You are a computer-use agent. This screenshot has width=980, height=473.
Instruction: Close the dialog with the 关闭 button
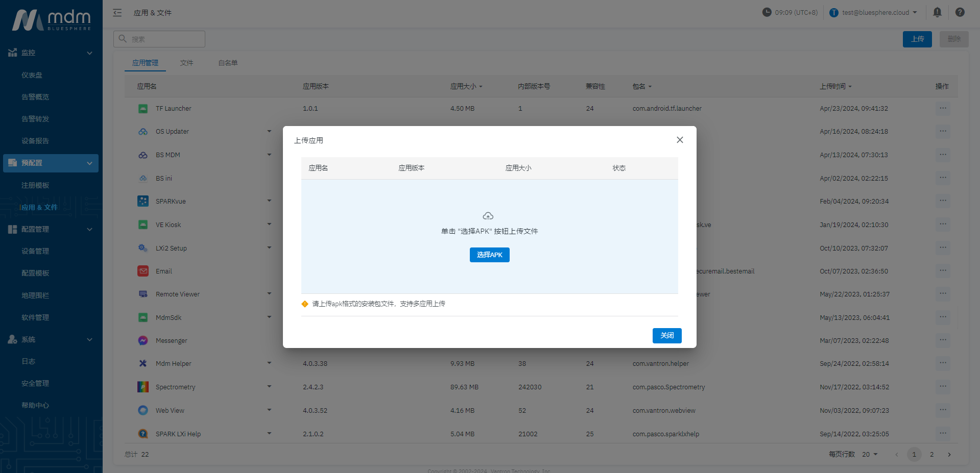point(666,335)
